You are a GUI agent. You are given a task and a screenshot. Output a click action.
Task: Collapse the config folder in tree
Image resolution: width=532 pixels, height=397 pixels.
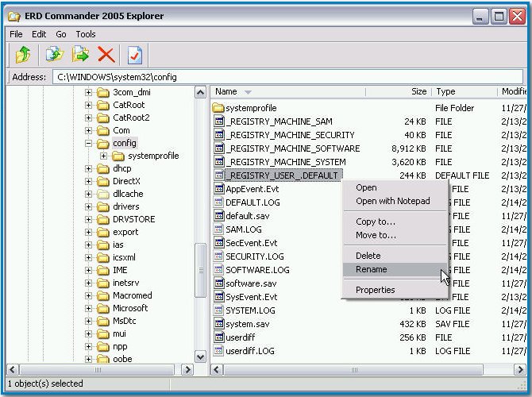(89, 143)
